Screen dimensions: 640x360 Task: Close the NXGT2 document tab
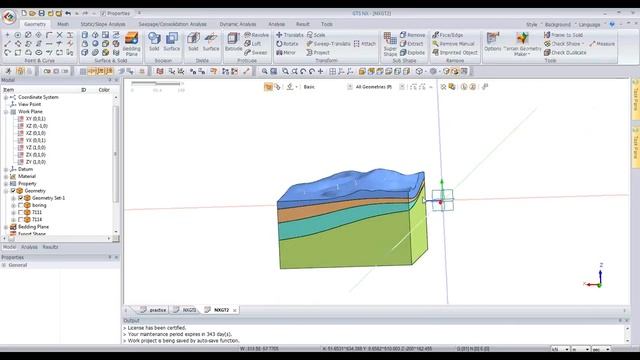coord(235,311)
